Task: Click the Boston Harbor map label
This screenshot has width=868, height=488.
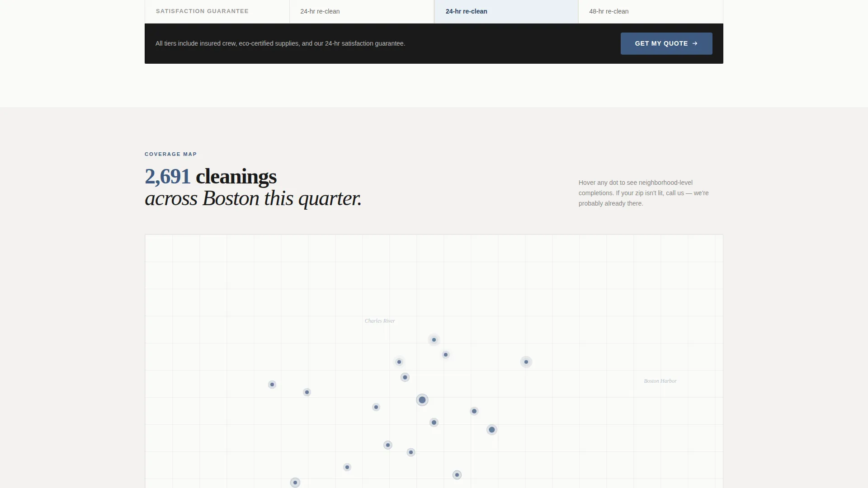Action: click(660, 381)
